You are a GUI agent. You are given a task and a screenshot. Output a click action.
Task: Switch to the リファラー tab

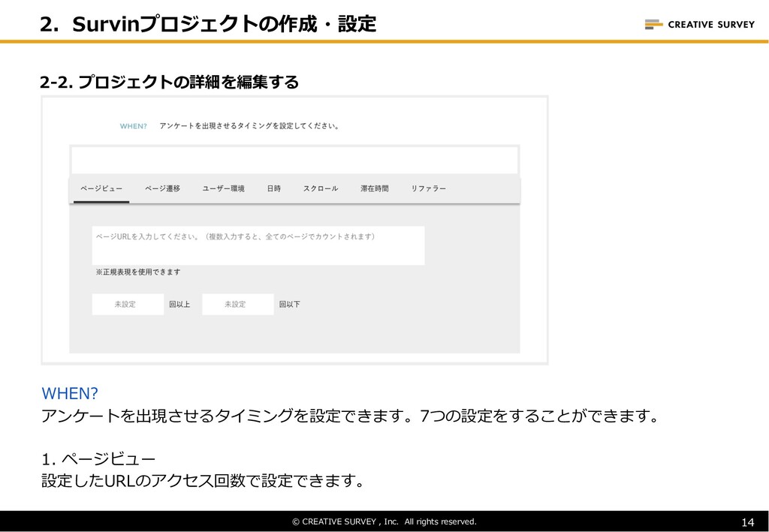pos(428,188)
